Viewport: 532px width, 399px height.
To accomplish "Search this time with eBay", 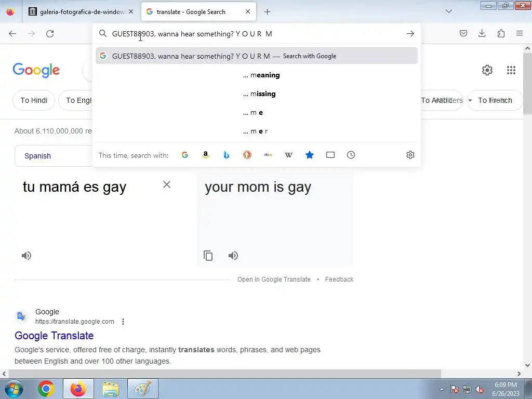I will pos(268,155).
